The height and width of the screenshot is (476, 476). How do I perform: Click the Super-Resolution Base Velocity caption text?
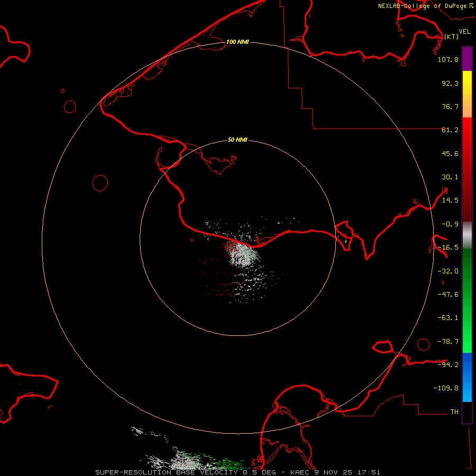coord(237,472)
